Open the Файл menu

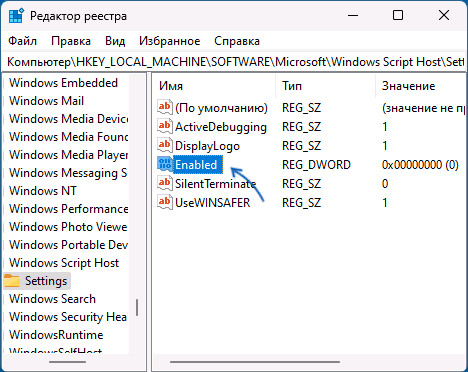point(22,41)
